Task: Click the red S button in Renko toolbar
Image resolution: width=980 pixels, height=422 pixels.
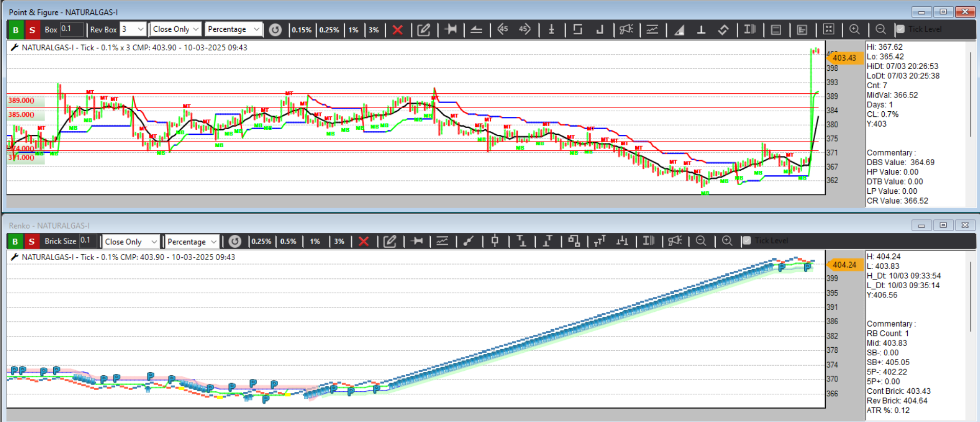Action: coord(32,241)
